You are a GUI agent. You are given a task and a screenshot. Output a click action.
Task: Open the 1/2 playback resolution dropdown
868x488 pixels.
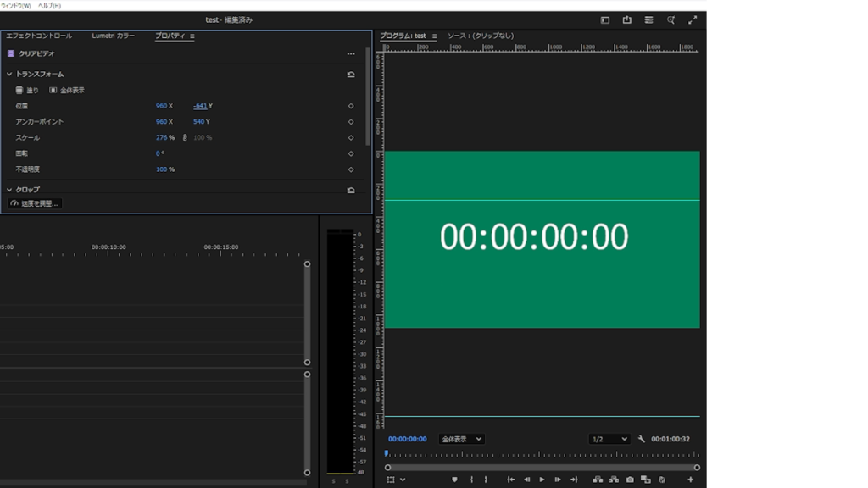[x=609, y=439]
